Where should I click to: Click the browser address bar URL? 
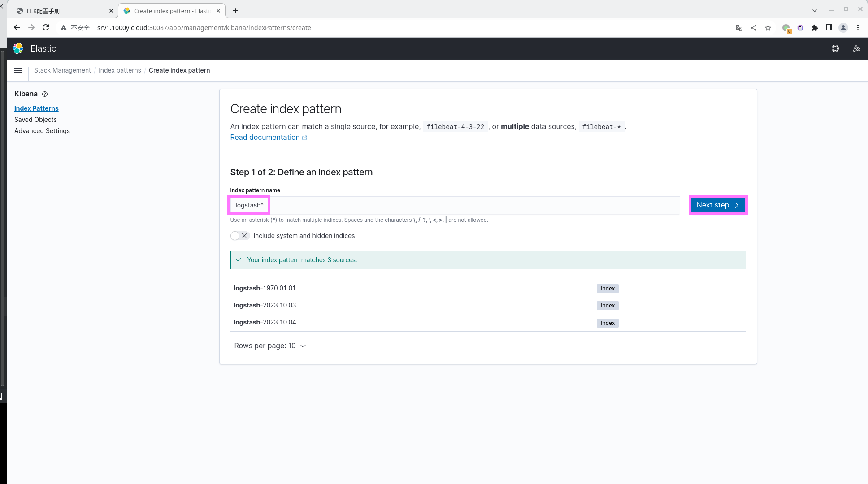tap(204, 28)
